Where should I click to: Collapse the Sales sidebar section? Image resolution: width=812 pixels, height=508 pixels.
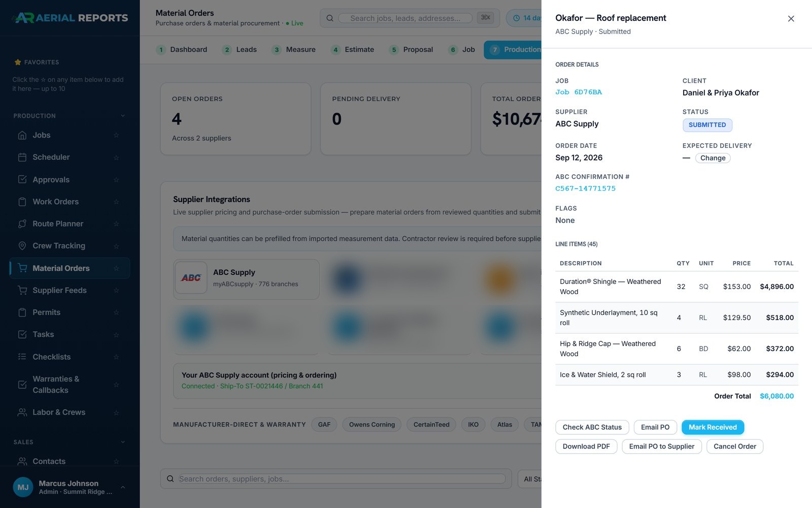[x=122, y=442]
